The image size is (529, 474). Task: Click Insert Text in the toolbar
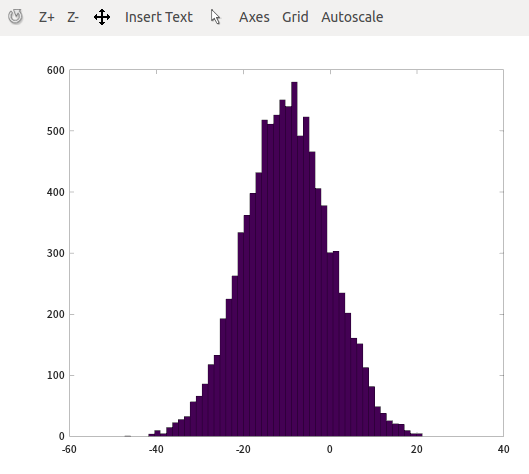point(159,17)
